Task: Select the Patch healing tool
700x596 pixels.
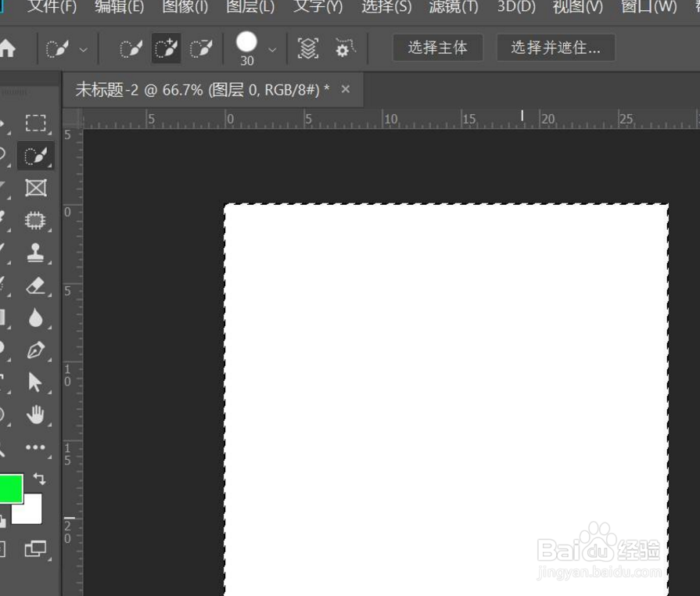Action: 36,220
